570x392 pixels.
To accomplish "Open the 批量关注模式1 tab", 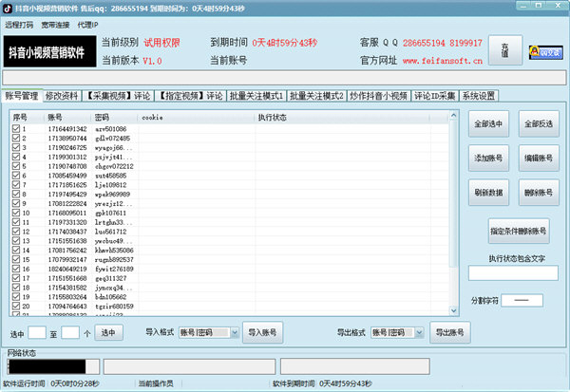I will [256, 96].
